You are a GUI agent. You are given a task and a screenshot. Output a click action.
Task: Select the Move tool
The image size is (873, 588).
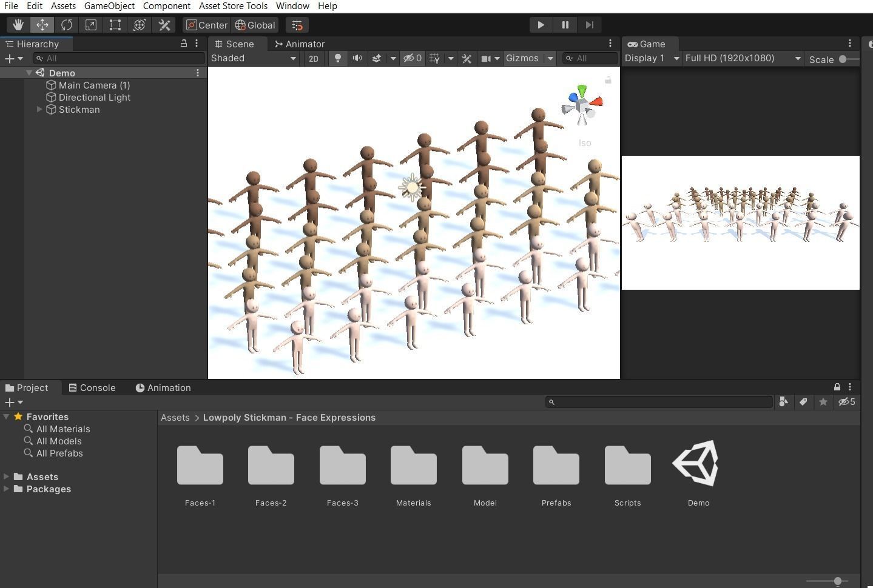(42, 25)
